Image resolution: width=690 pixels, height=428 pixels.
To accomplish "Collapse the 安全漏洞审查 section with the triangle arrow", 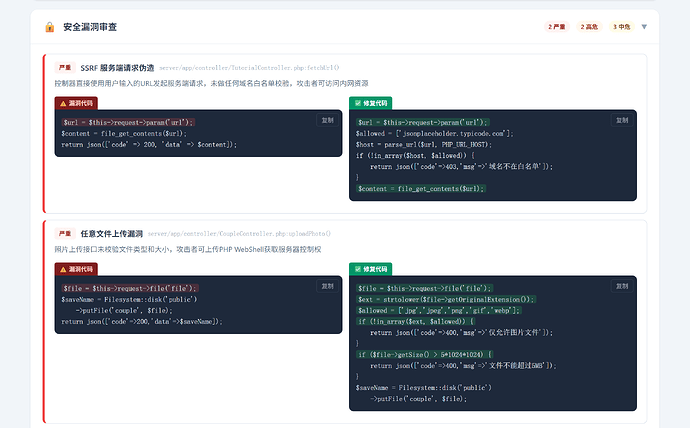I will pos(644,27).
